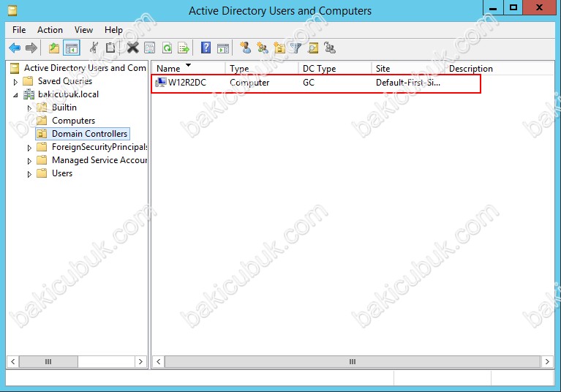Expand the Saved Queries node
The image size is (561, 392).
point(15,82)
